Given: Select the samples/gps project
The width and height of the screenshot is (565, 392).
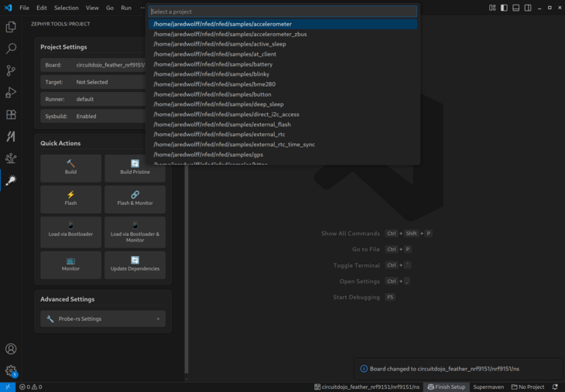Looking at the screenshot, I should click(x=282, y=155).
